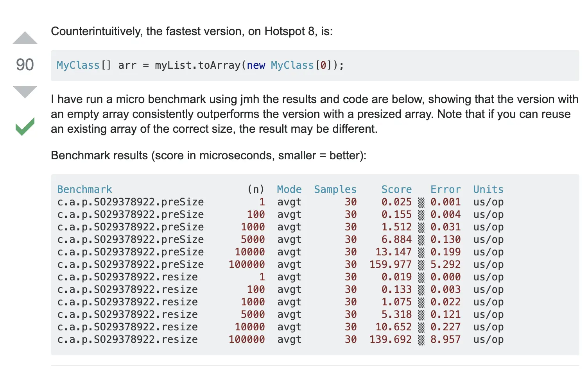Image resolution: width=588 pixels, height=378 pixels.
Task: Click the vote count 90
Action: [x=25, y=65]
